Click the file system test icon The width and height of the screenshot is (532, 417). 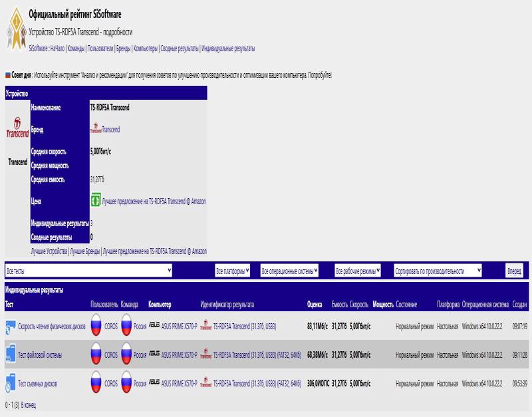[11, 355]
